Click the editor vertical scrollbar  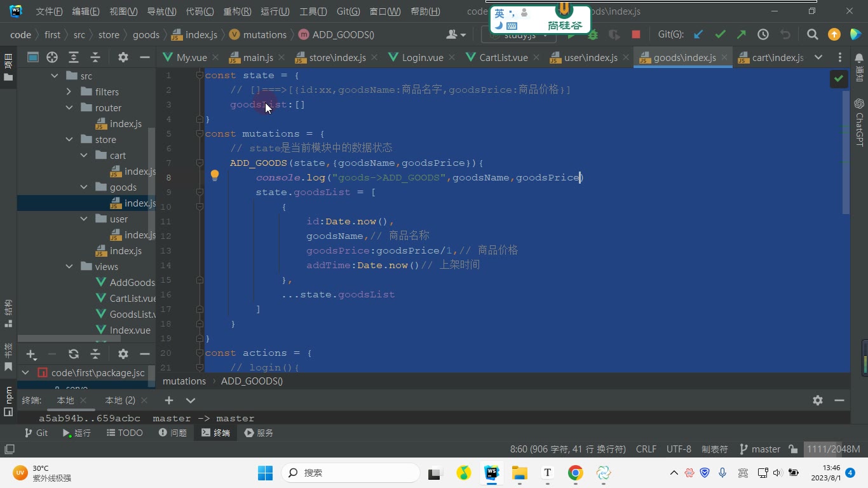[x=846, y=152]
